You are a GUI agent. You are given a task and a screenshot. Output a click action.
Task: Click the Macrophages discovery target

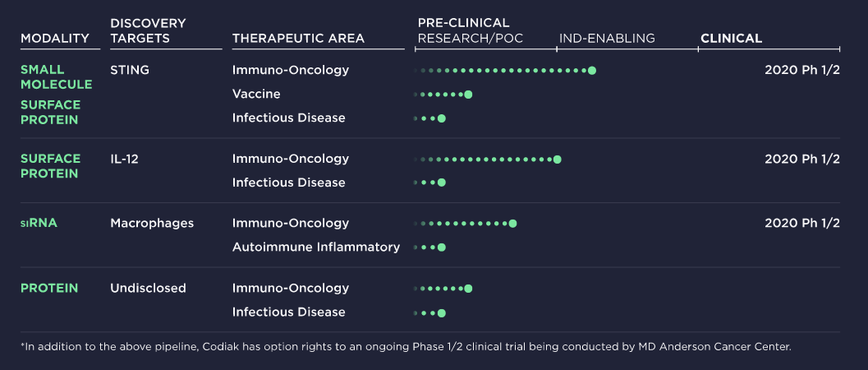click(x=152, y=223)
